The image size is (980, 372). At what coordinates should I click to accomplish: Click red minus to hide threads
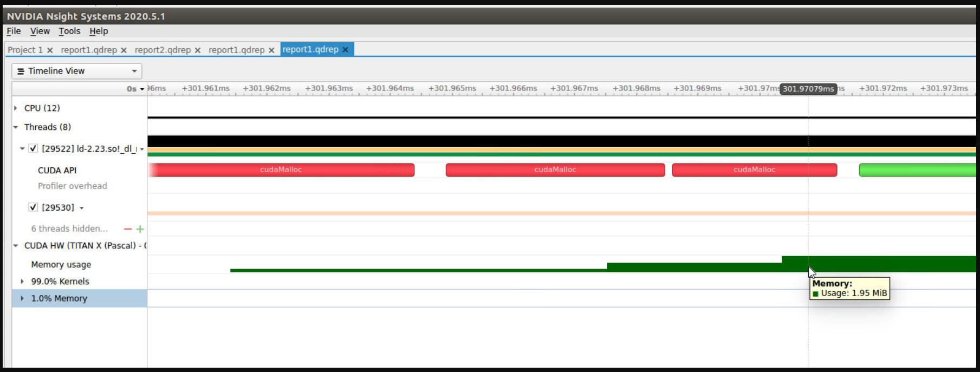click(x=128, y=229)
